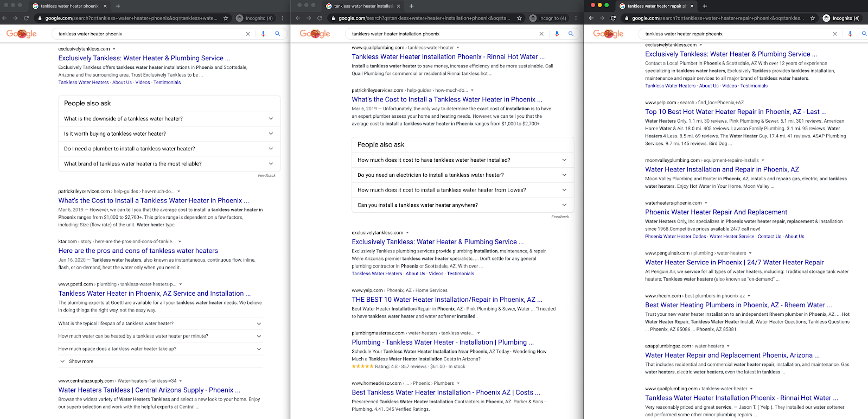Go back in the 'repair phoenix' search window
The width and height of the screenshot is (868, 419).
[591, 18]
